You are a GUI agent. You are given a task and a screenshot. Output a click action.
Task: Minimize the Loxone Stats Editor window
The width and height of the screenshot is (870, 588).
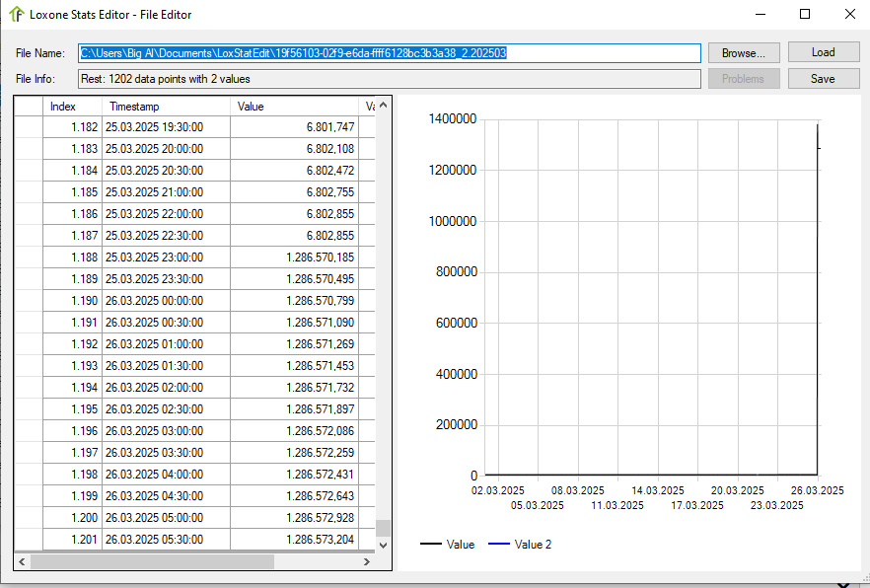tap(760, 15)
